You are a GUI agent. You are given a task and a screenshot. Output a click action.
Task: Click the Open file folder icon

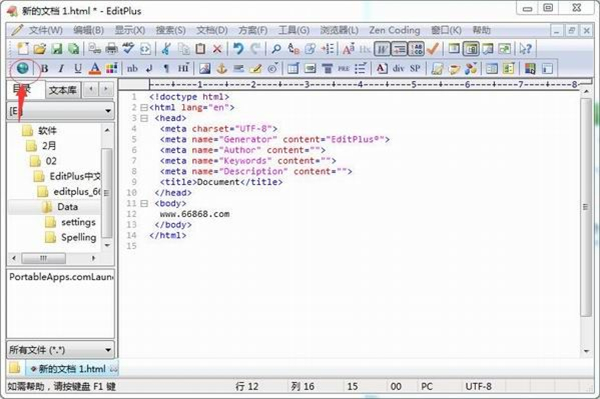[x=39, y=49]
